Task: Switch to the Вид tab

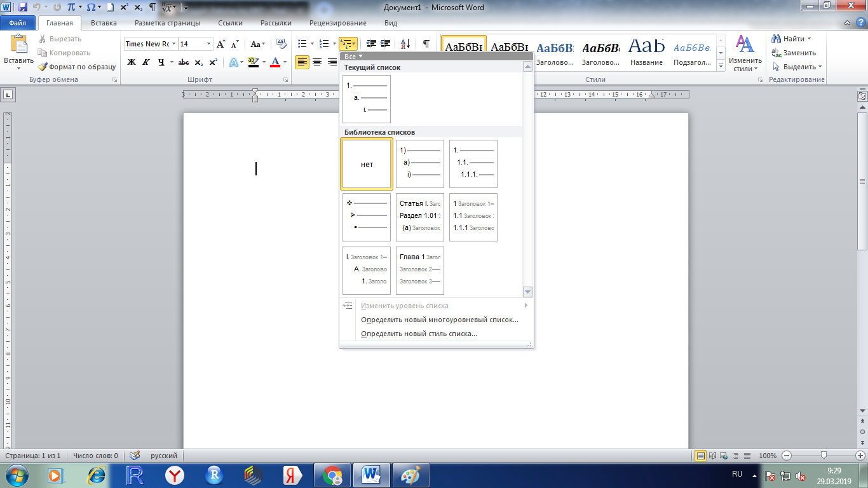Action: 391,23
